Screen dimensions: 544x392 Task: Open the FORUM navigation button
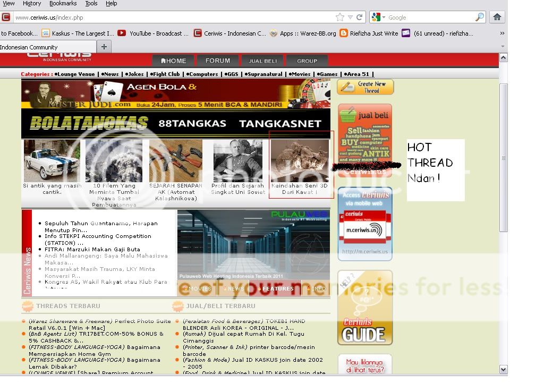[217, 61]
